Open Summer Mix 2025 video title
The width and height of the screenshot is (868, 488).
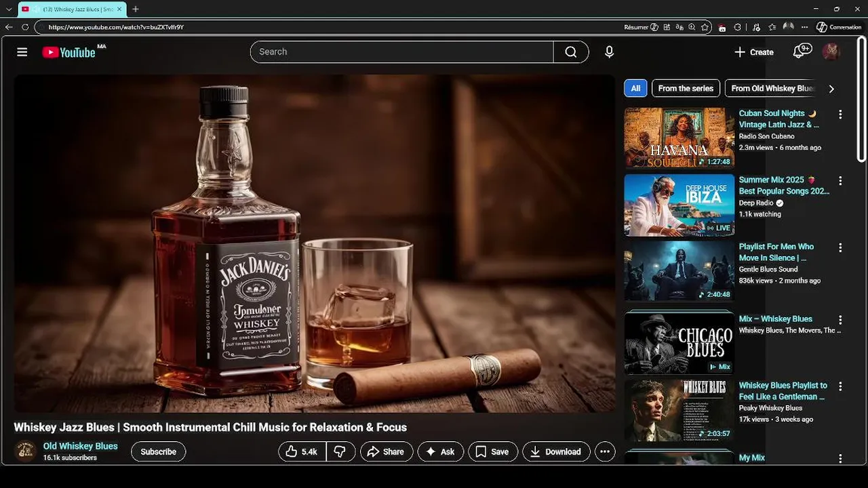[x=784, y=185]
